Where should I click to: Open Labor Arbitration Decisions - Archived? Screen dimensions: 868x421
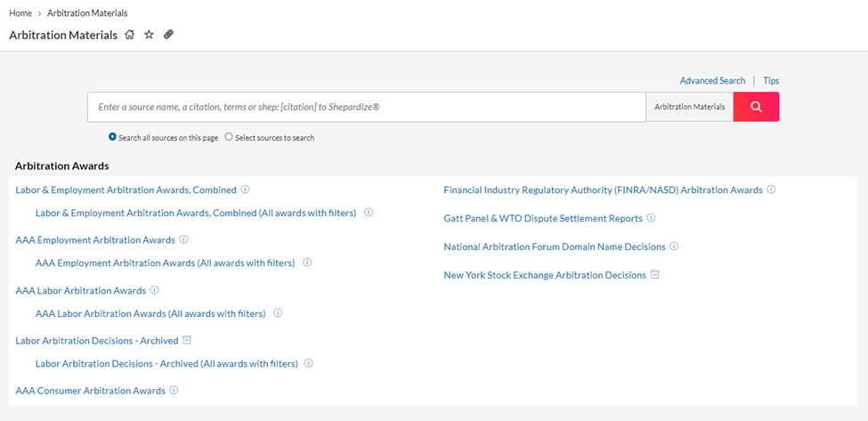tap(97, 341)
